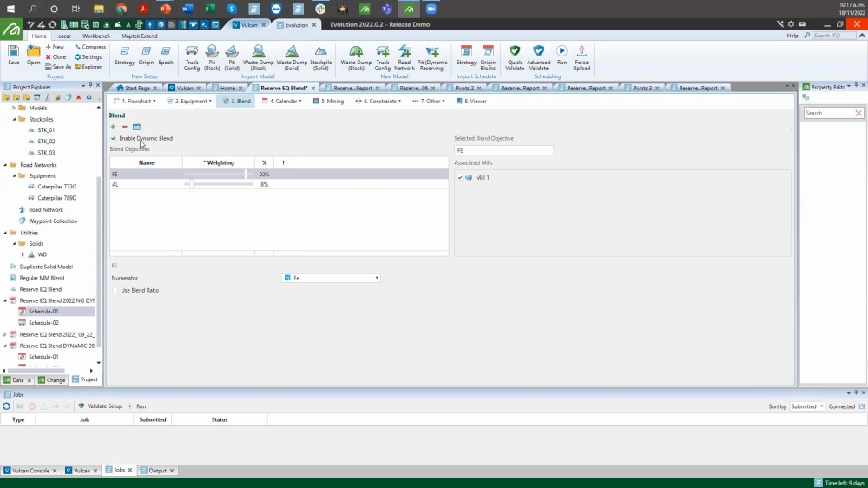
Task: Import Pit (Block) model
Action: [212, 58]
